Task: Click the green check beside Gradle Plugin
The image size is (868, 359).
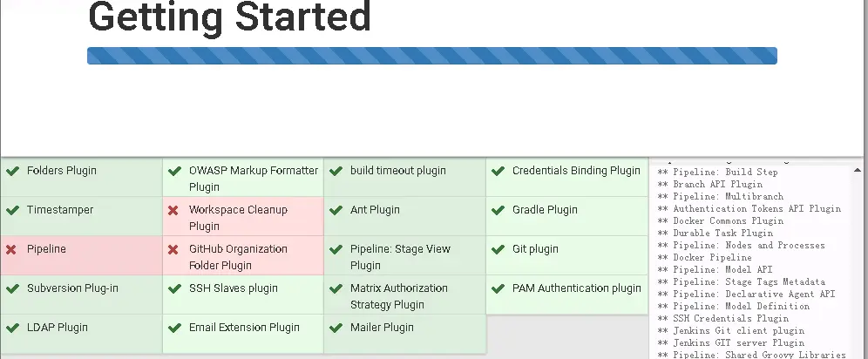Action: tap(498, 211)
